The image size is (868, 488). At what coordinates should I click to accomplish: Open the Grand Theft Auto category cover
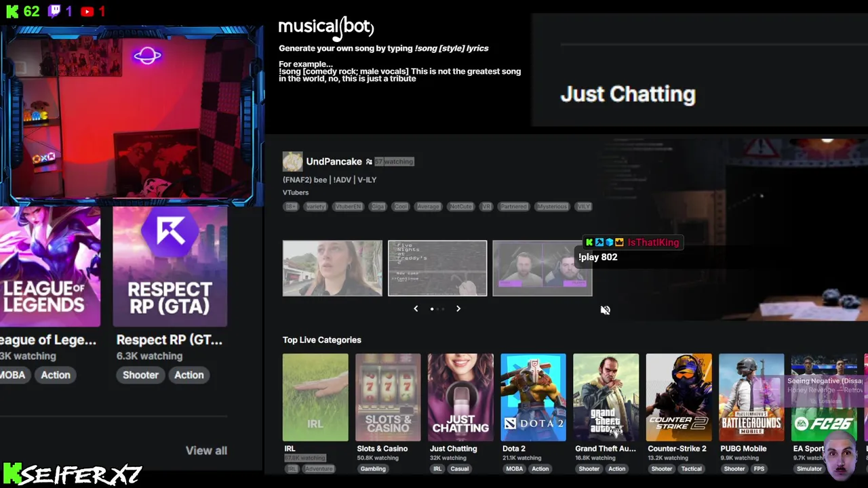click(x=606, y=397)
